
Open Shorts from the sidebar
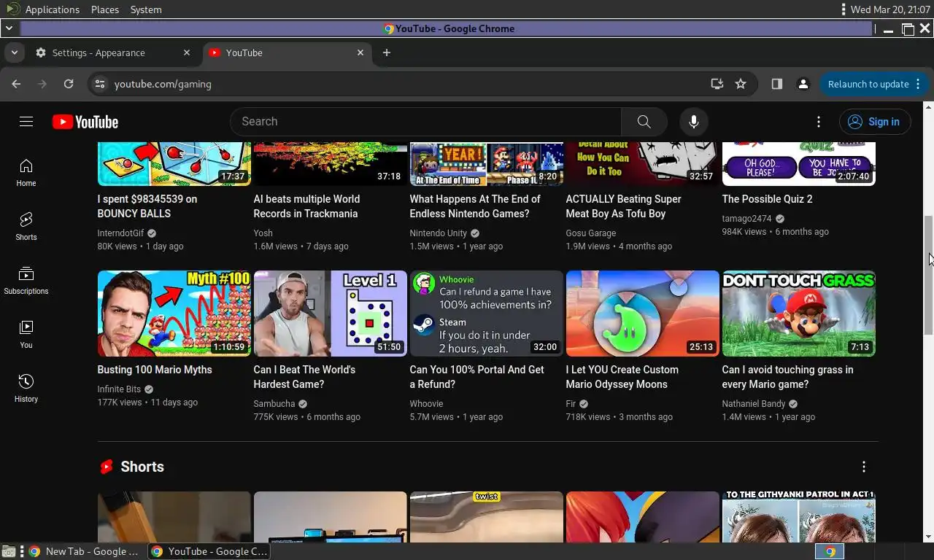[26, 227]
